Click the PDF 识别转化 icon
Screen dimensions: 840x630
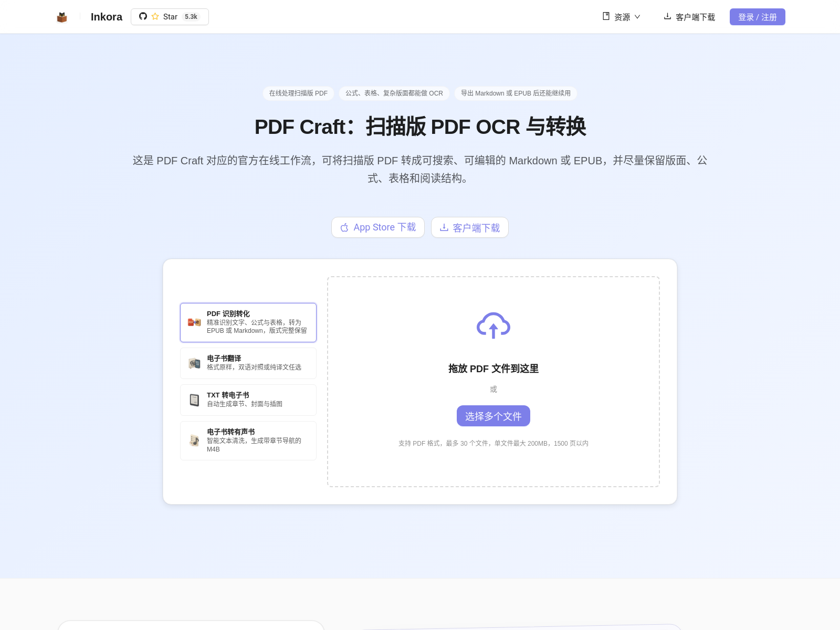click(194, 322)
